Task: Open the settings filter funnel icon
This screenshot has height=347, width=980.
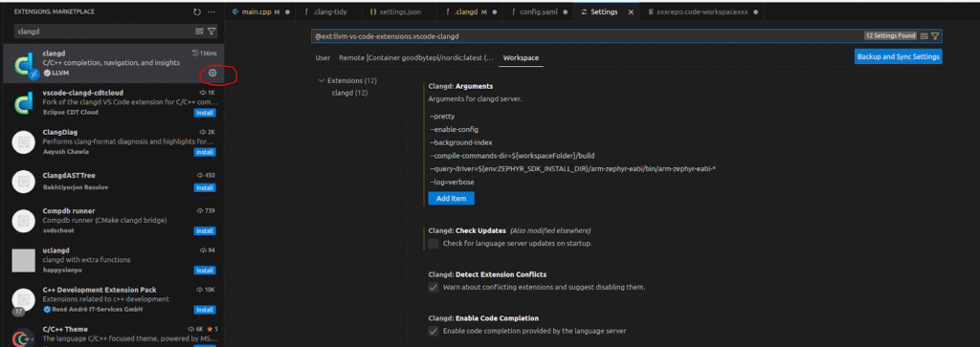Action: point(935,36)
